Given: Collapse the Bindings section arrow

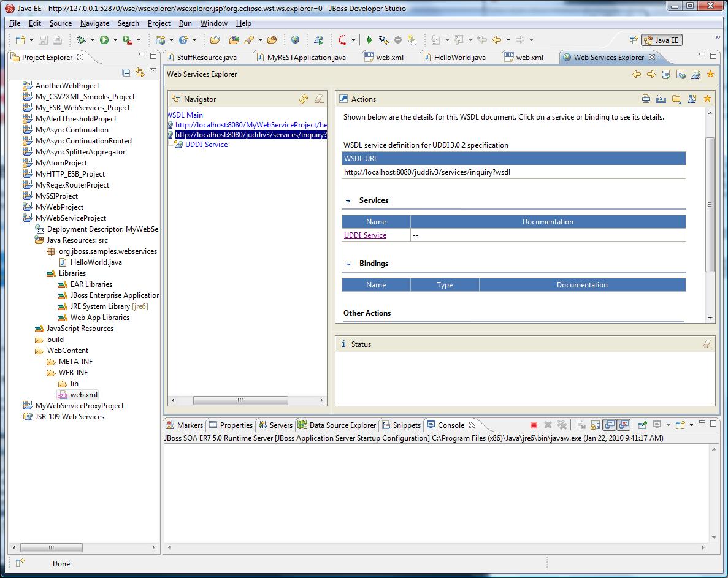Looking at the screenshot, I should [x=348, y=264].
